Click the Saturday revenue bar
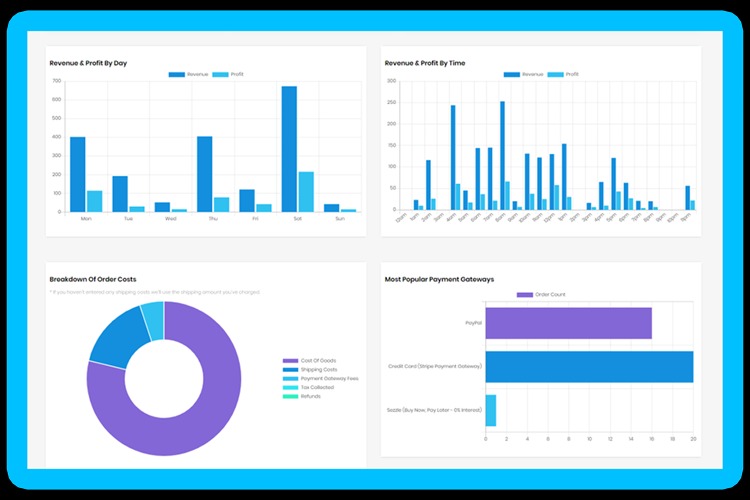 [289, 150]
